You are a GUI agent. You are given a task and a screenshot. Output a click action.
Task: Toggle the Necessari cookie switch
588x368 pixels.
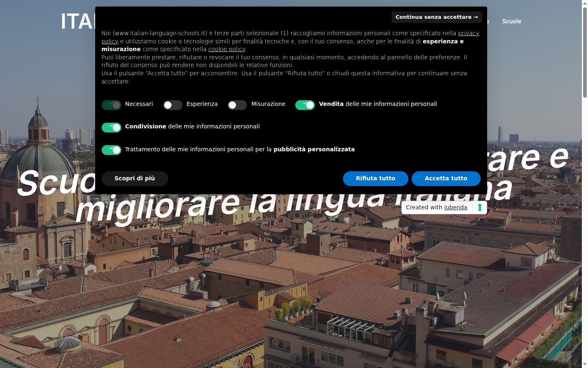[x=111, y=105]
